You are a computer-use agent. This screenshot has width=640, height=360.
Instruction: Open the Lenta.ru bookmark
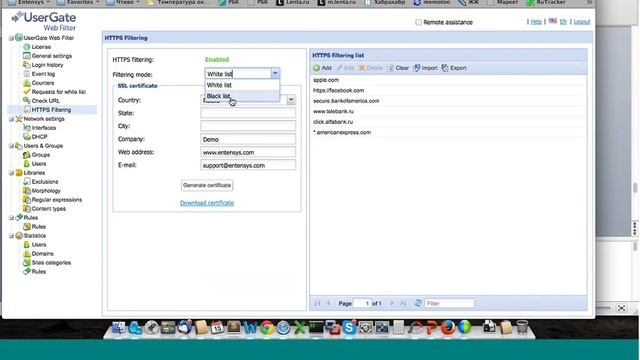tap(293, 2)
